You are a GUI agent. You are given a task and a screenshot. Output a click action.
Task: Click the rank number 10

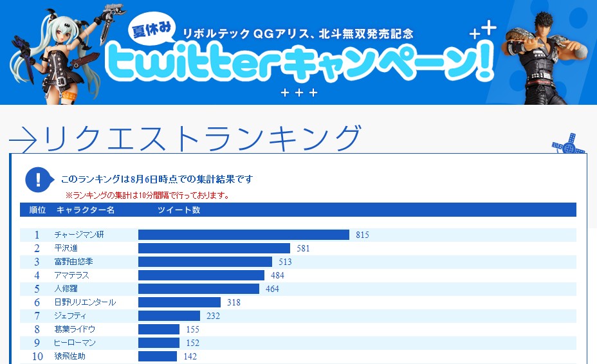[37, 356]
